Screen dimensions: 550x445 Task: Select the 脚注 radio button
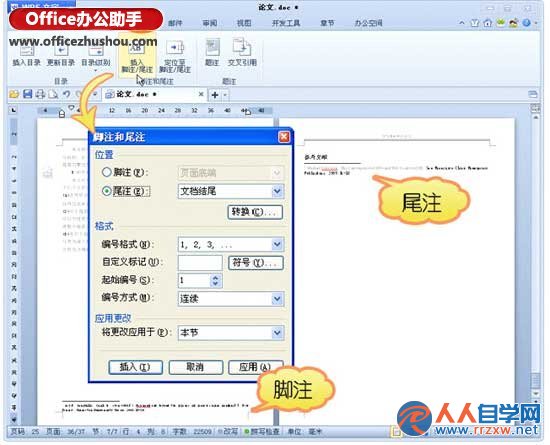point(107,172)
